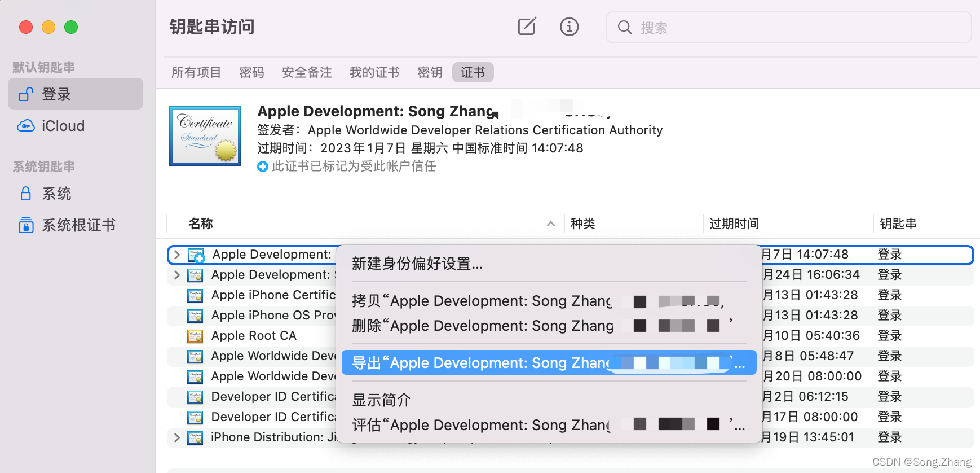Switch to the 密码 tab
Image resolution: width=980 pixels, height=473 pixels.
[251, 72]
